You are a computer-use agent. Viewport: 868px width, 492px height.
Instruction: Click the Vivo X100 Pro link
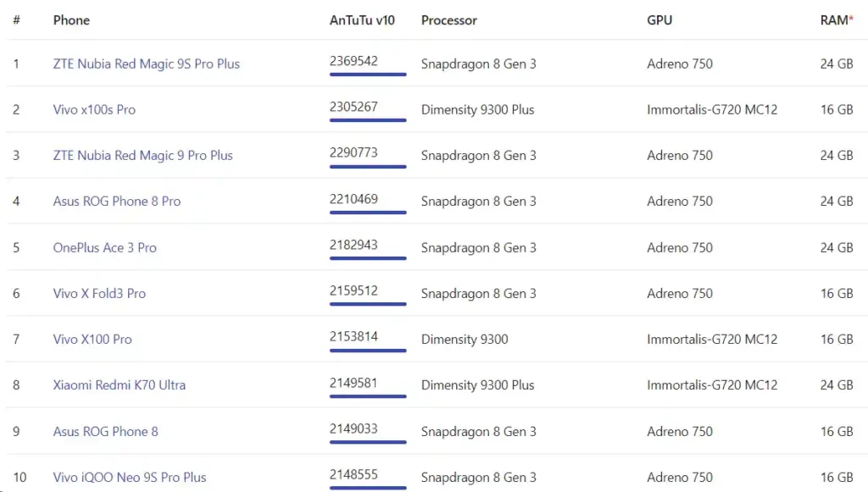coord(92,339)
